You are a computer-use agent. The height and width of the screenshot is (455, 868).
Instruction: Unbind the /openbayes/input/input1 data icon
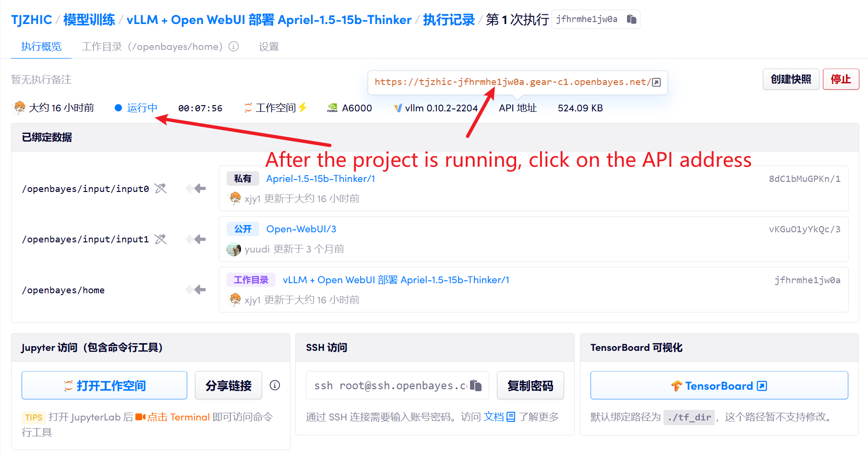161,239
